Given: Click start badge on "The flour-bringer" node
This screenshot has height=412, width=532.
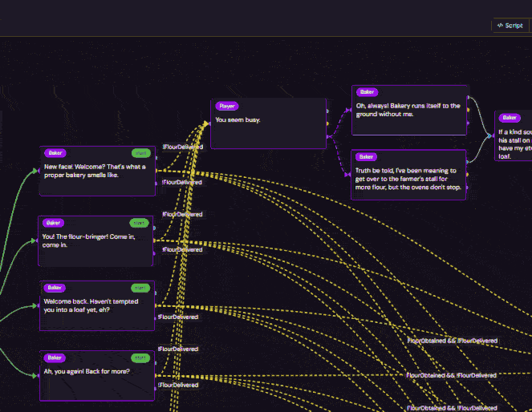Looking at the screenshot, I should tap(139, 223).
